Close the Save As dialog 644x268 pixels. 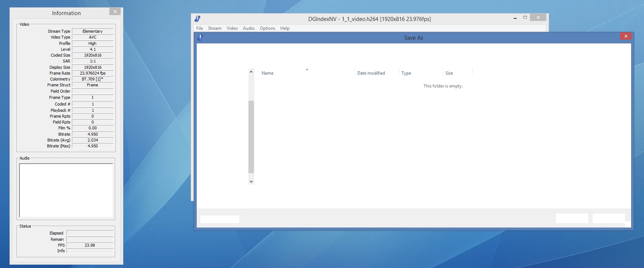coord(626,36)
